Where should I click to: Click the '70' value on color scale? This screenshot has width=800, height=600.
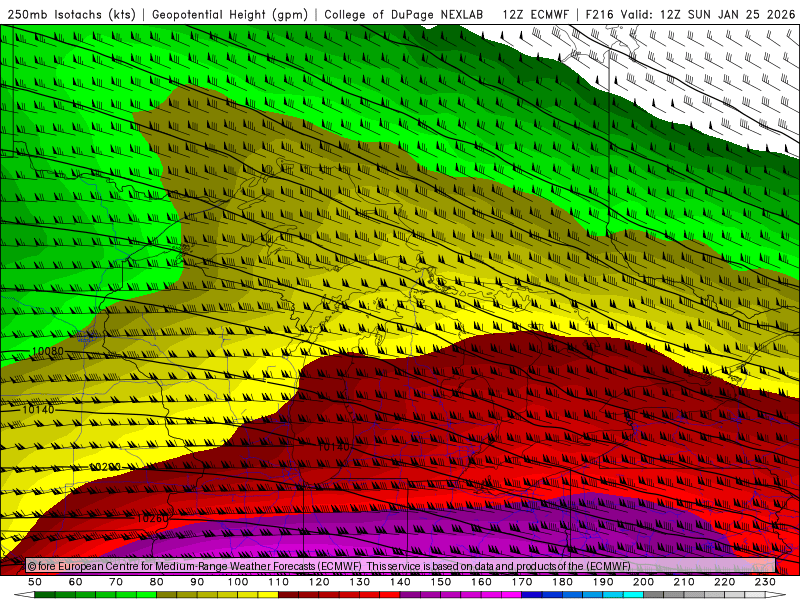pos(116,582)
